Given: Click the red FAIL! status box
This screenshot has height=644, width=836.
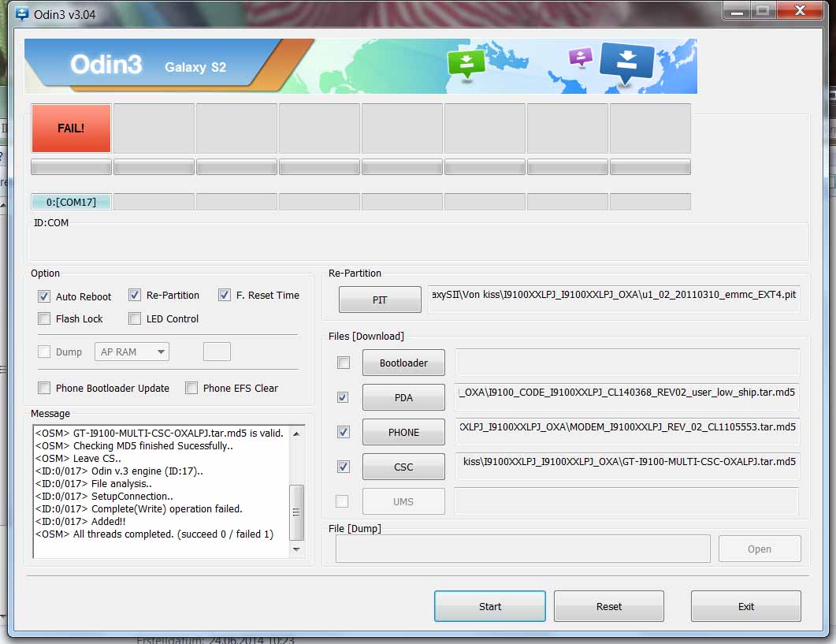Looking at the screenshot, I should pyautogui.click(x=71, y=128).
